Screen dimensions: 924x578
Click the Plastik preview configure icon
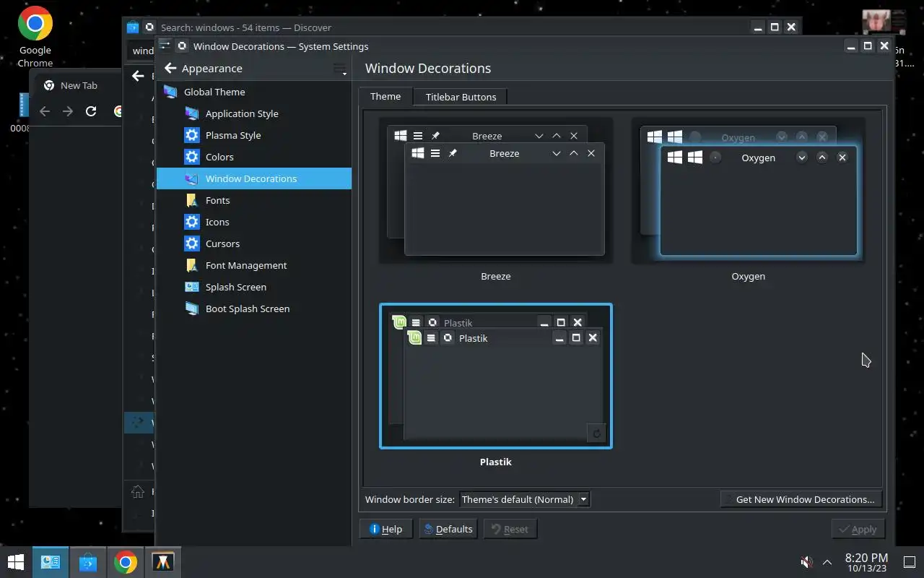pos(596,433)
